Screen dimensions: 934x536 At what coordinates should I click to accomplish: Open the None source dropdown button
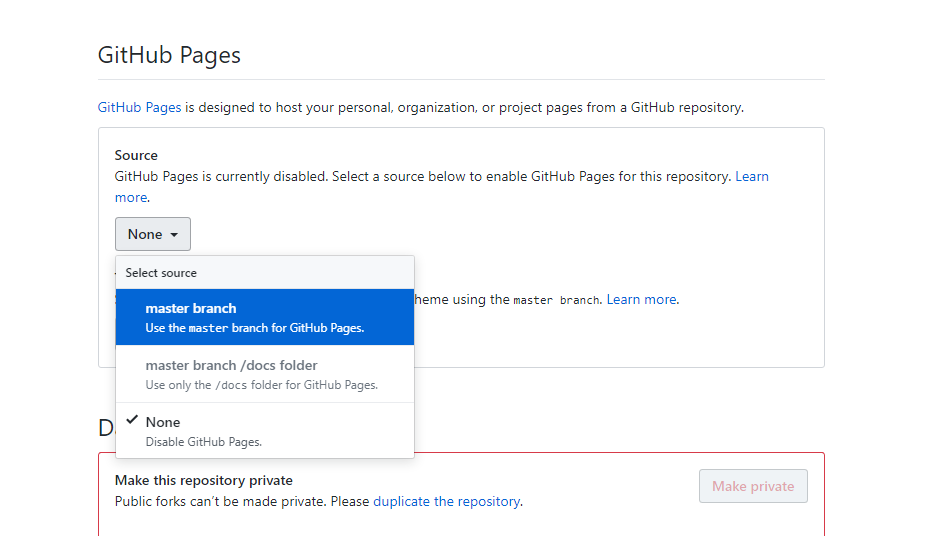[152, 234]
